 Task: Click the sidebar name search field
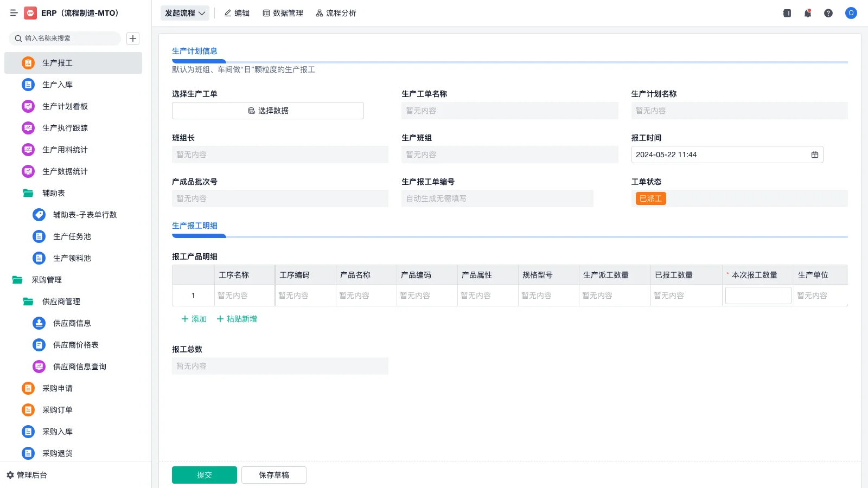[65, 38]
